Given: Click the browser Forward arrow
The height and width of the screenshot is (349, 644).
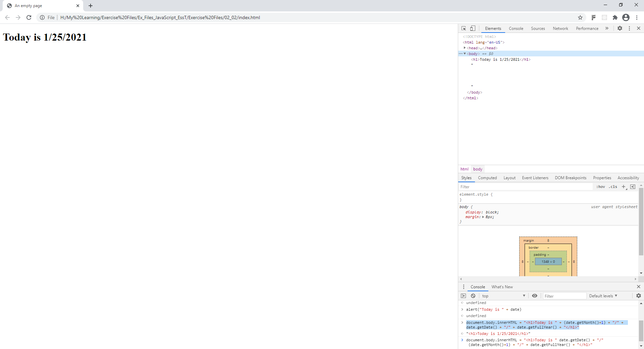Looking at the screenshot, I should (18, 17).
